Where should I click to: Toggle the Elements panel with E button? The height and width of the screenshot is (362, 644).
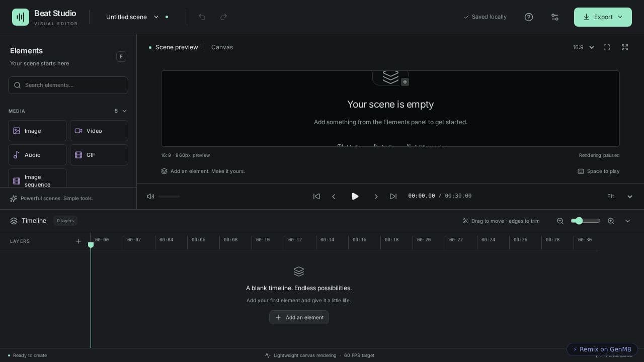[x=121, y=56]
